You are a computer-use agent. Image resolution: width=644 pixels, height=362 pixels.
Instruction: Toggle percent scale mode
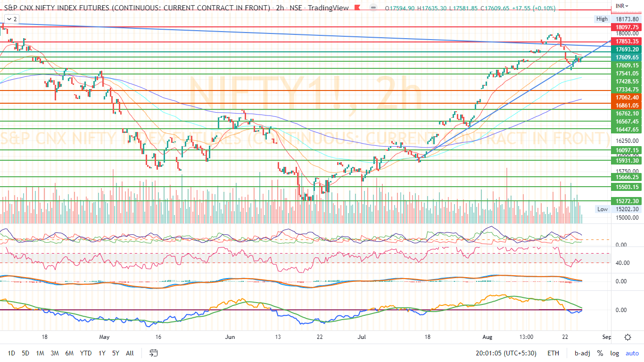(600, 353)
